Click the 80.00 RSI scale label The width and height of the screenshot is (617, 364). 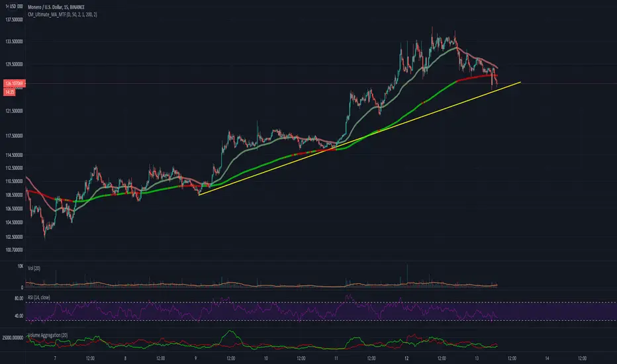coord(19,298)
